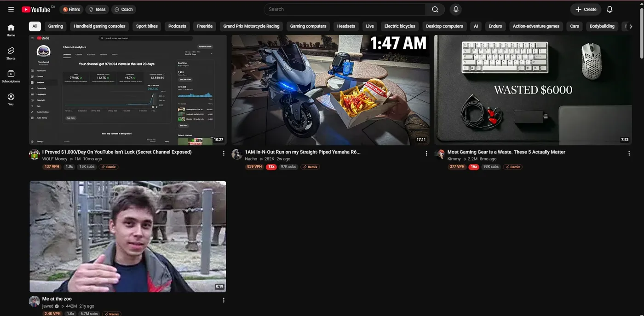The image size is (644, 316).
Task: Open the Me at the zoo thumbnail
Action: [128, 236]
